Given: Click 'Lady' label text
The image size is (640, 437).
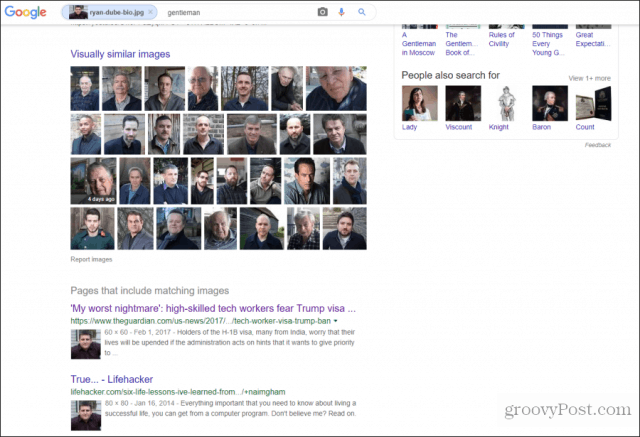Looking at the screenshot, I should (x=409, y=127).
